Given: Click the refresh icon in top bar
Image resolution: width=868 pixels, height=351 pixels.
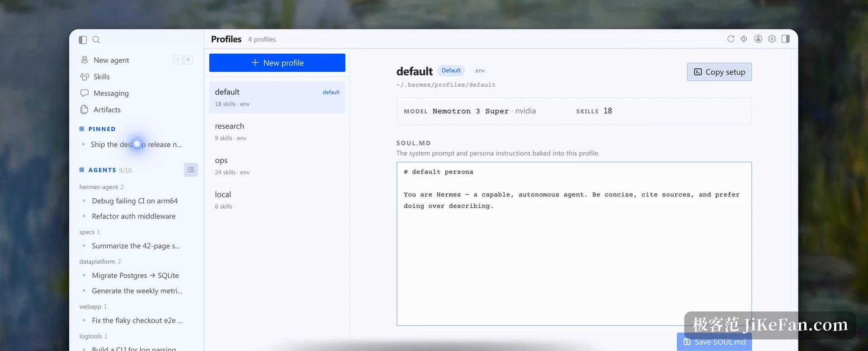Looking at the screenshot, I should point(731,39).
